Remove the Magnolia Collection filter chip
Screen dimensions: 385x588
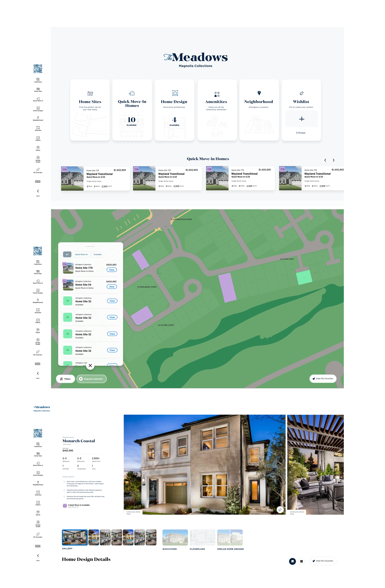[81, 379]
